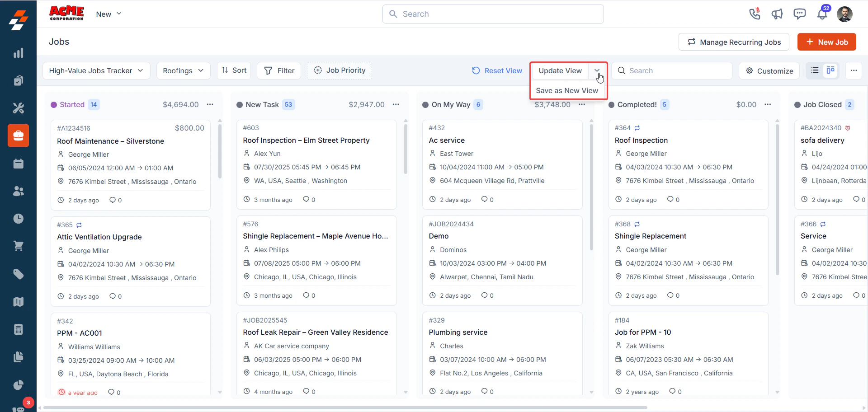
Task: Click the Sort button
Action: pyautogui.click(x=234, y=70)
